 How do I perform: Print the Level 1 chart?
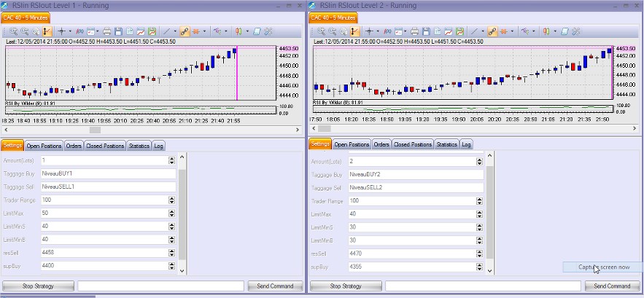click(106, 31)
